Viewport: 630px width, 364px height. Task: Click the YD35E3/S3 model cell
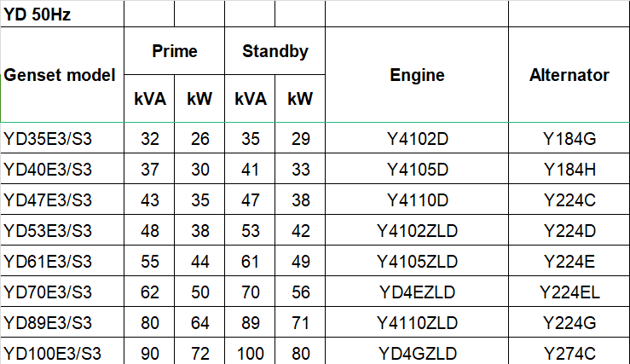[48, 138]
